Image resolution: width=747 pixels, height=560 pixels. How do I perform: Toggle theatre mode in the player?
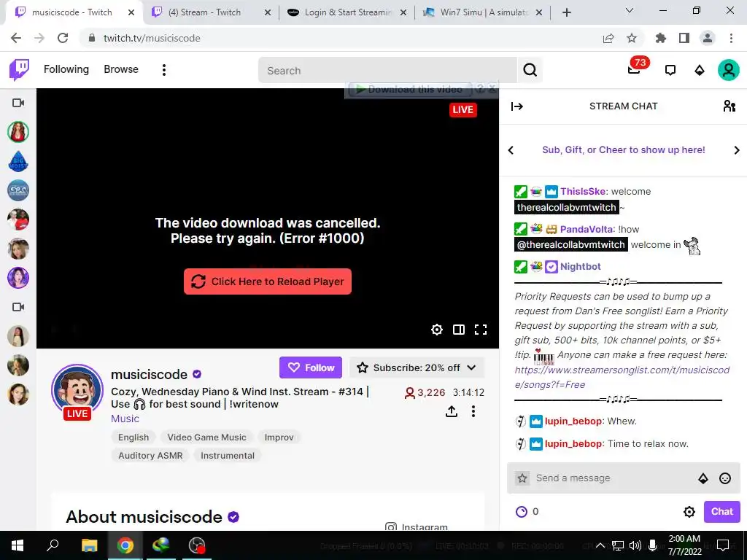[x=459, y=330]
